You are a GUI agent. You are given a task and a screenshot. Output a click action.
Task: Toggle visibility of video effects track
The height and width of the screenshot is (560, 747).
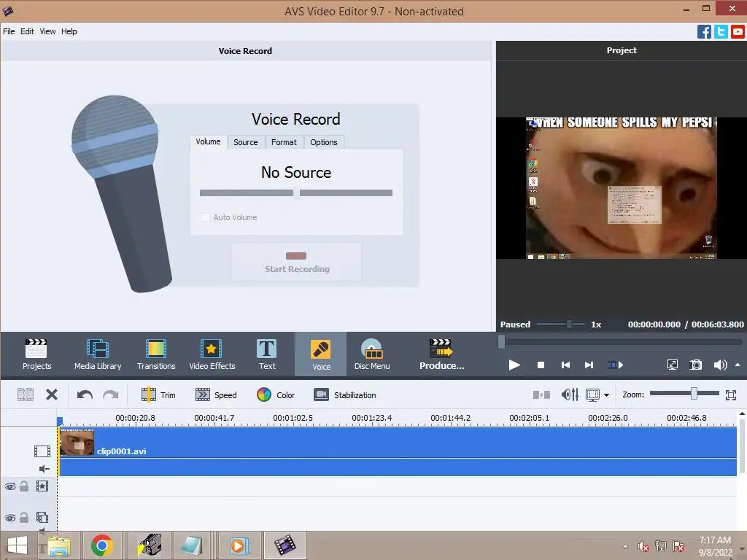[x=10, y=486]
